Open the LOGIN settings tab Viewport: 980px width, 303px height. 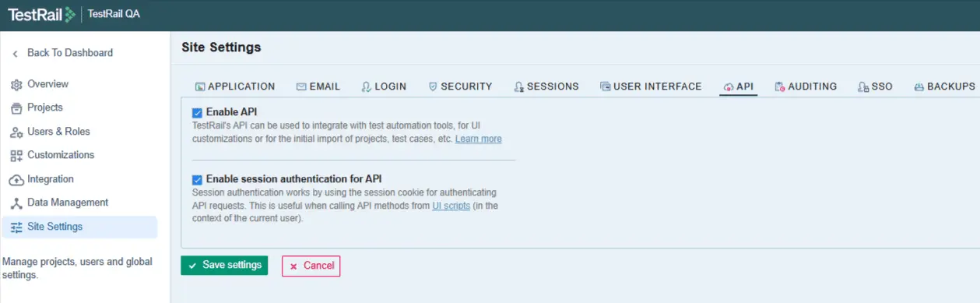384,87
